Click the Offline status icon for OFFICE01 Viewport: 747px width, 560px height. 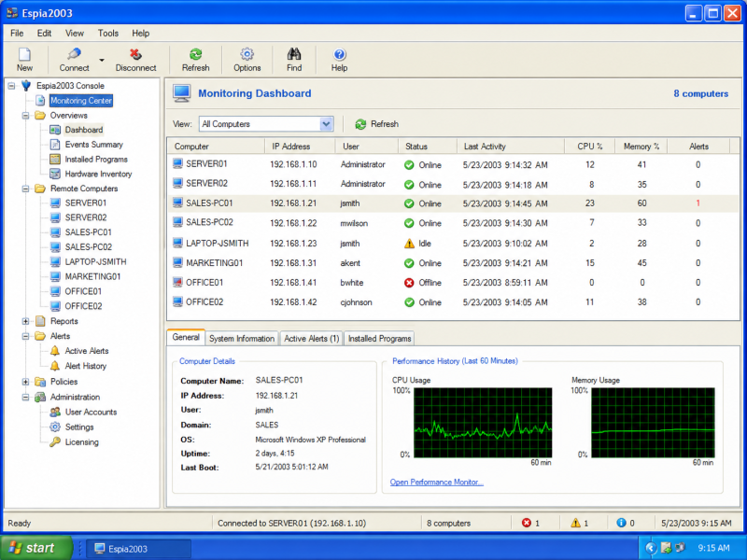pos(409,283)
